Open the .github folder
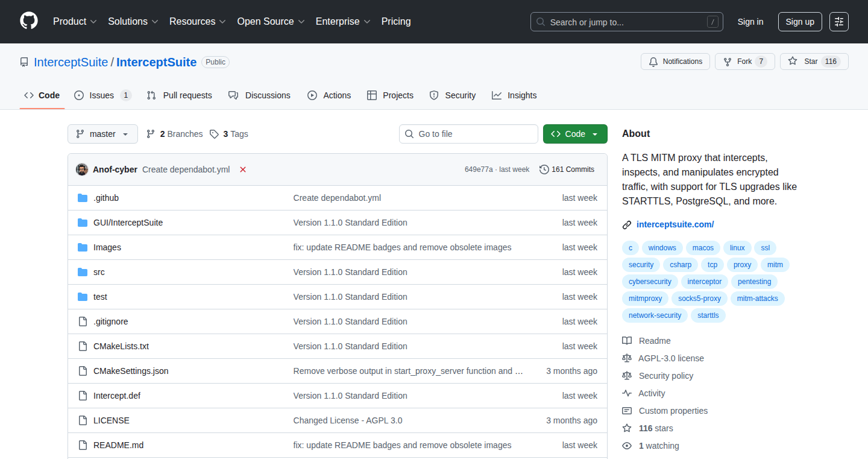 106,198
